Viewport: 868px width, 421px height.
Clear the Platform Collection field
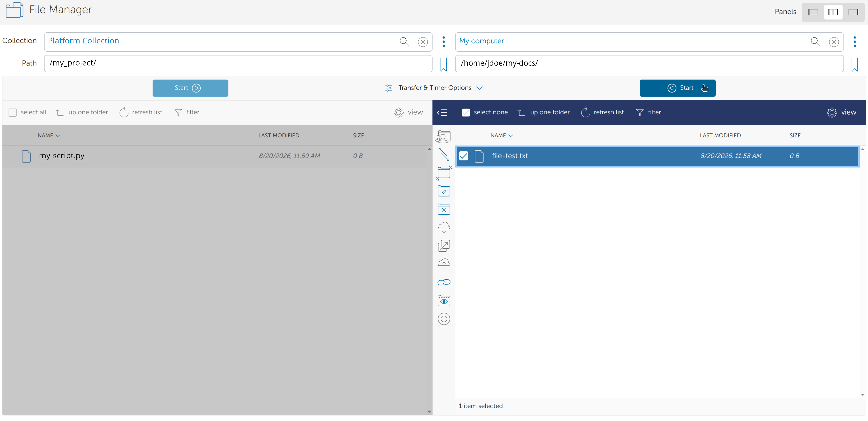[x=423, y=42]
